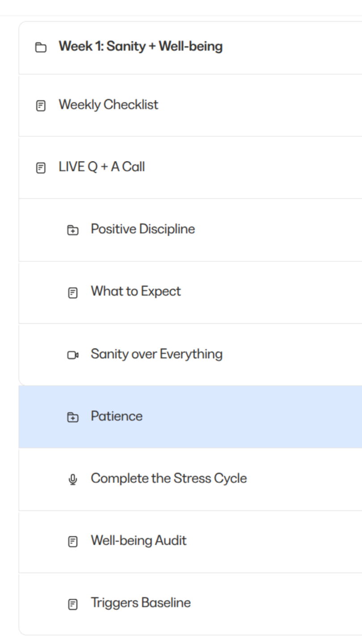The width and height of the screenshot is (362, 644).
Task: Expand the highlighted Patience folder
Action: click(x=117, y=416)
